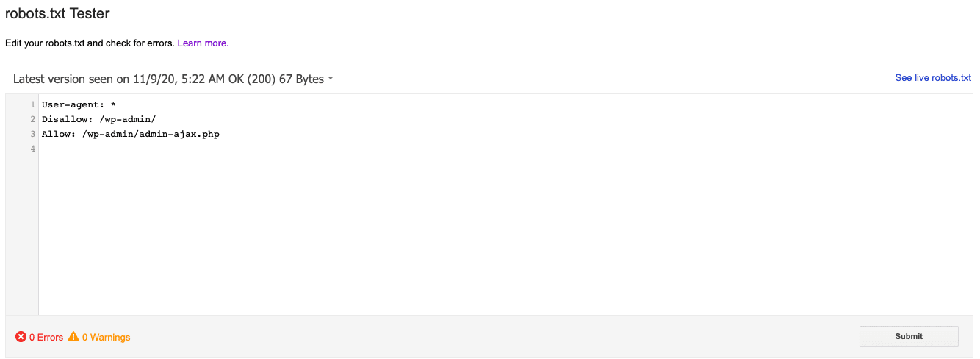Open See live robots.txt link
Screen dimensions: 980x359
click(933, 78)
